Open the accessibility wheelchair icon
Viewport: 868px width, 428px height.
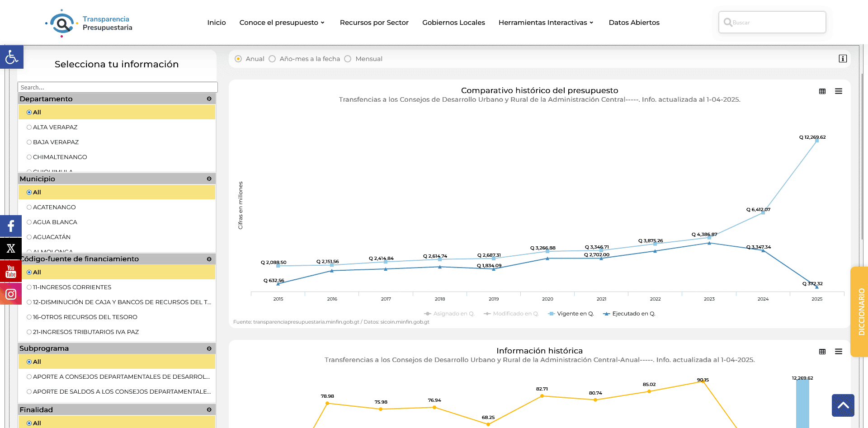coord(11,57)
